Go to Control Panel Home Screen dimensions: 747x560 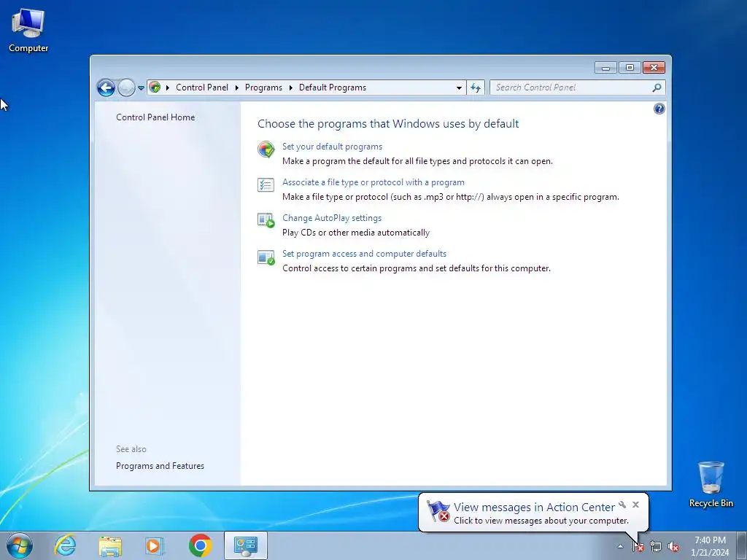tap(155, 117)
